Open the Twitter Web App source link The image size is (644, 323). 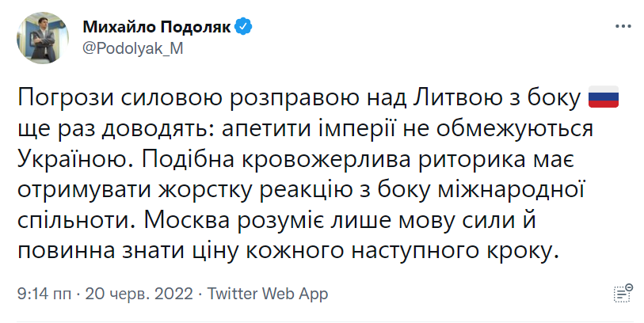click(x=268, y=294)
